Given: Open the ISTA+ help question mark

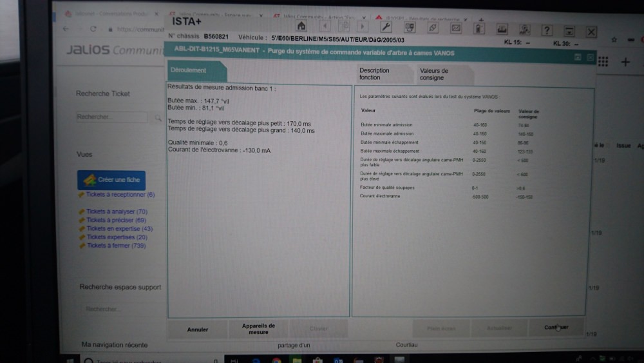Looking at the screenshot, I should [547, 30].
